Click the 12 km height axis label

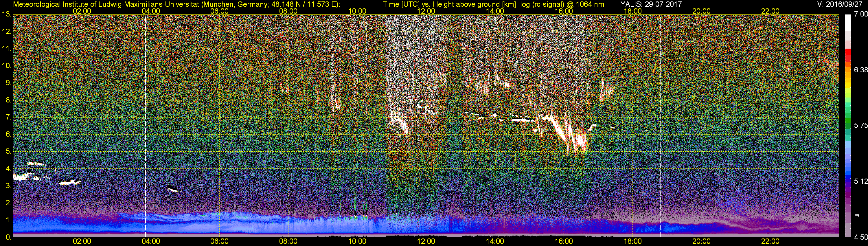(6, 32)
